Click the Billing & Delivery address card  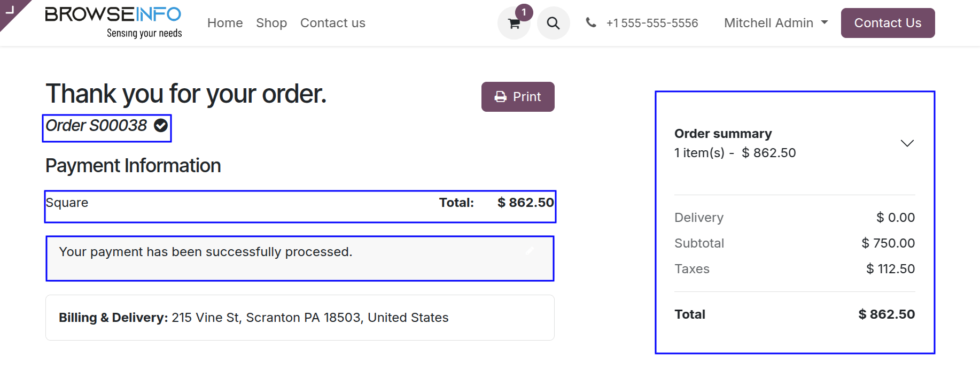300,318
